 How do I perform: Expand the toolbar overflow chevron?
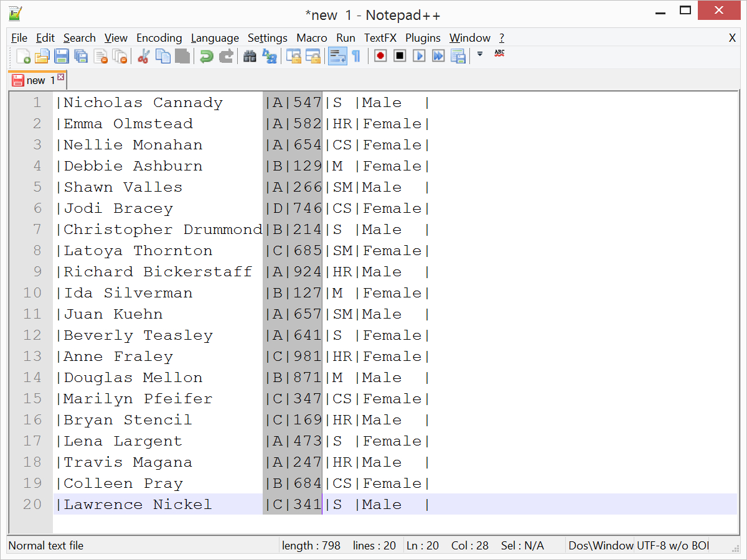point(481,55)
